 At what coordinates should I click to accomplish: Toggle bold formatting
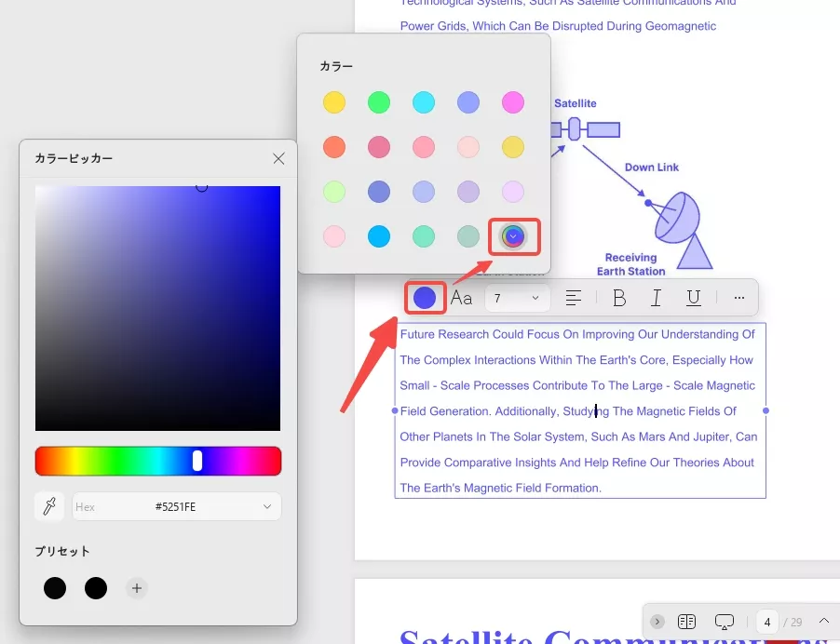pos(619,298)
